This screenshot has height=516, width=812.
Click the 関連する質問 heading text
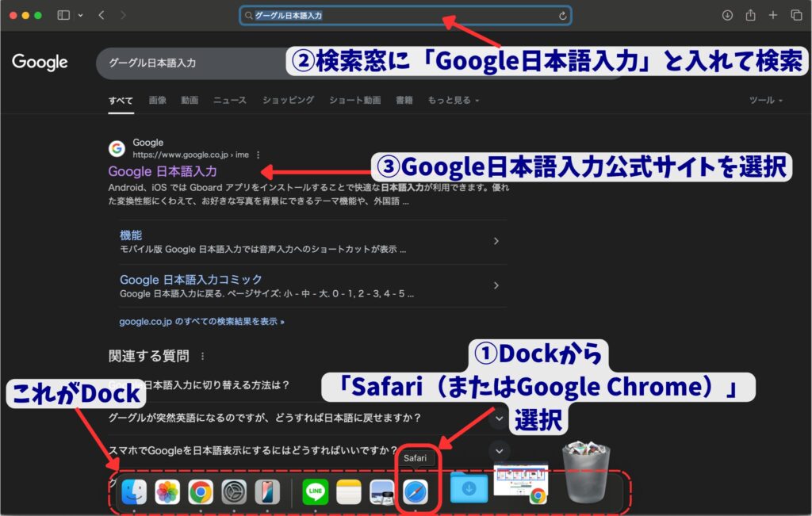click(148, 356)
